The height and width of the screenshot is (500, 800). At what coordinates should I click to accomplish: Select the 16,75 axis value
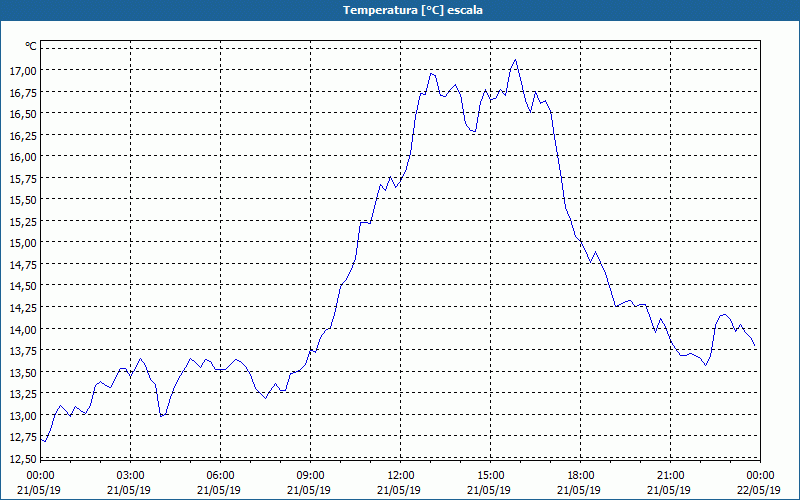(x=23, y=92)
